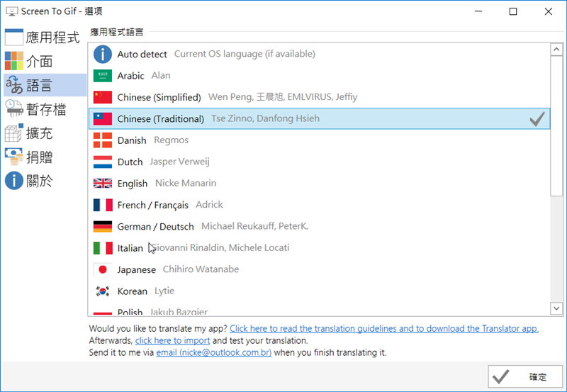567x392 pixels.
Task: Open the 應用程式 settings section
Action: tap(45, 38)
